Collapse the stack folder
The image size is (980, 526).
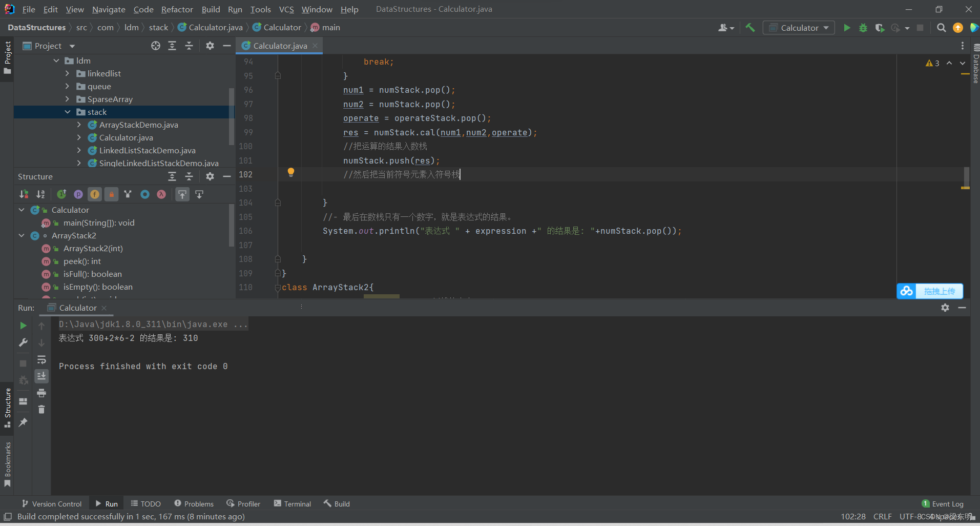tap(67, 112)
